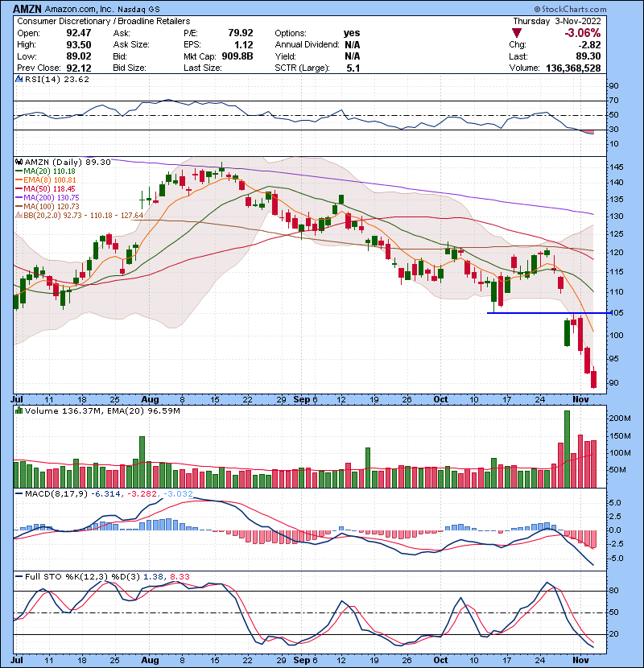This screenshot has width=644, height=668.
Task: Click the red MA(50) legend line marker
Action: (x=19, y=188)
